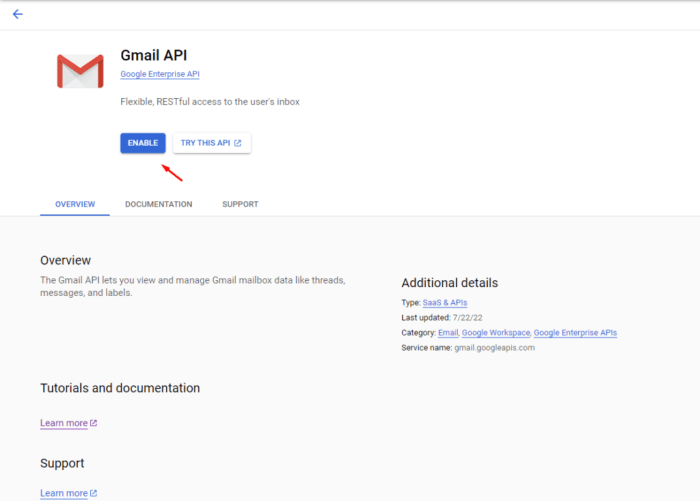The width and height of the screenshot is (700, 501).
Task: Open the Email category link
Action: (448, 333)
